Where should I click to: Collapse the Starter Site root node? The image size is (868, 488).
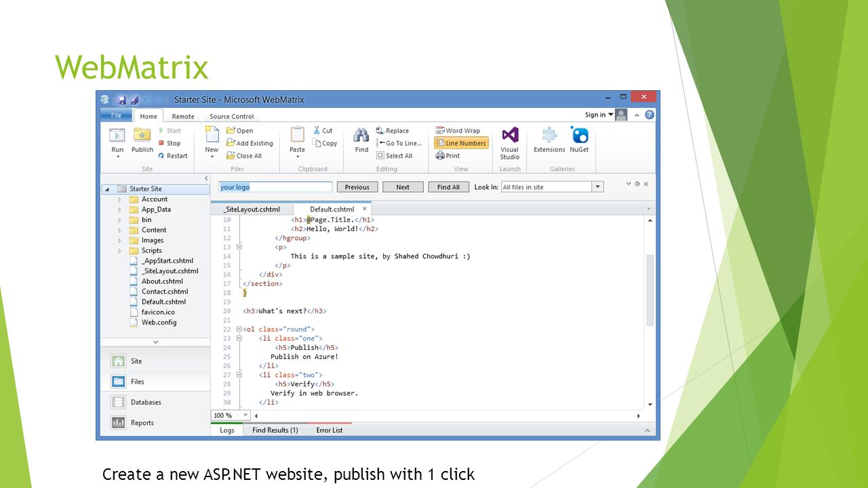pyautogui.click(x=107, y=189)
